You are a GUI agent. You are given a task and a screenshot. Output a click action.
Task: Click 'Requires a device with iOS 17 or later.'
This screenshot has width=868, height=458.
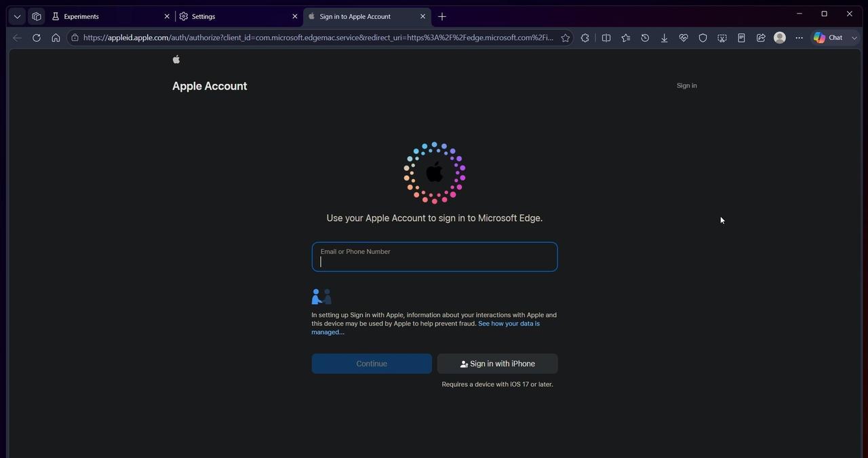coord(498,384)
